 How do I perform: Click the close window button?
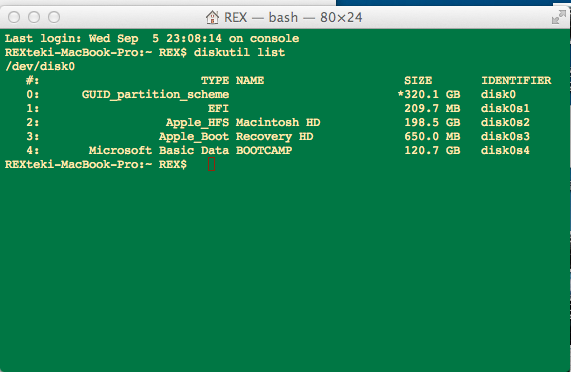click(14, 17)
